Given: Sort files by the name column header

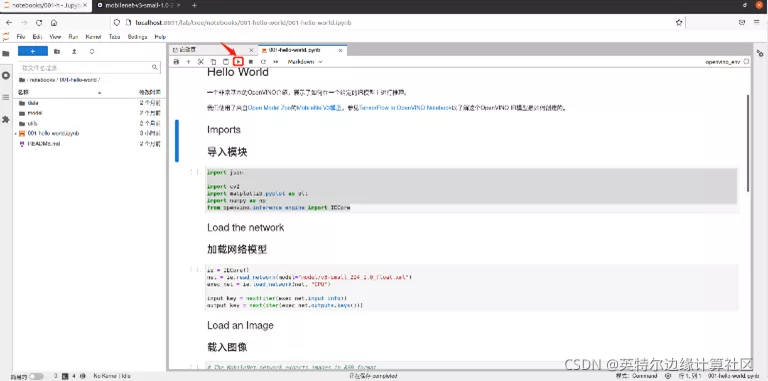Looking at the screenshot, I should coord(60,92).
